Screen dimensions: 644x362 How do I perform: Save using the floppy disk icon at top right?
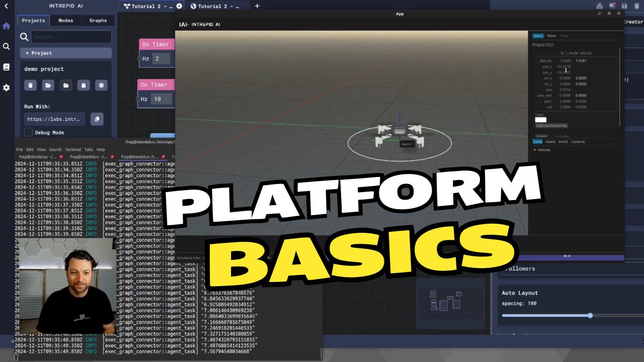624,6
